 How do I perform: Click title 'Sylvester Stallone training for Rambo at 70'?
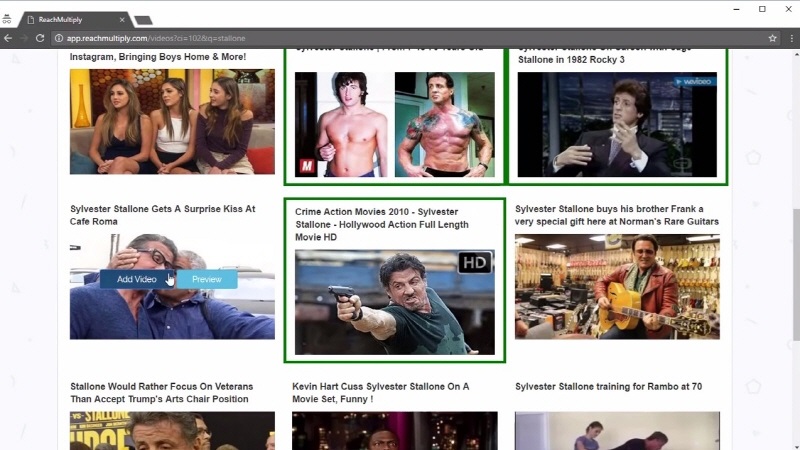click(x=609, y=386)
